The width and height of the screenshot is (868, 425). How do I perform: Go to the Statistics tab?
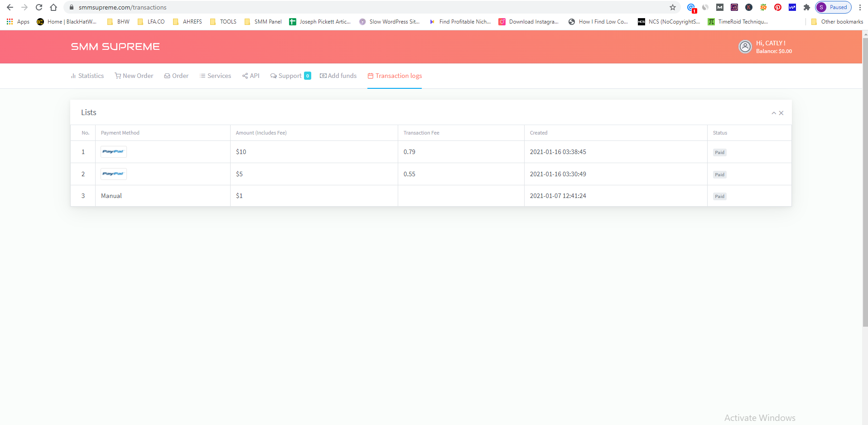pyautogui.click(x=87, y=76)
